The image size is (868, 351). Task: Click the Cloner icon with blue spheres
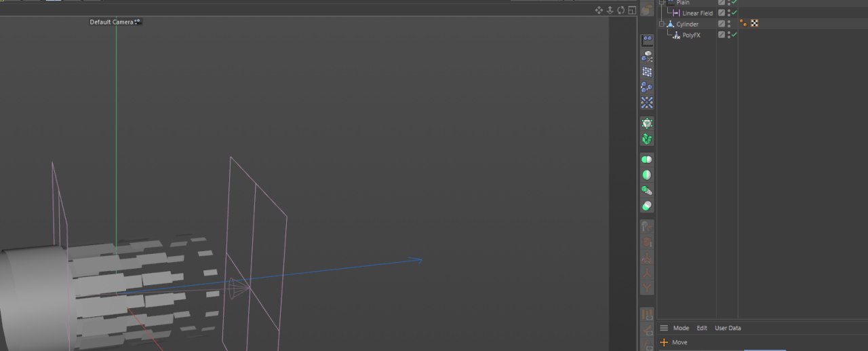pos(647,41)
